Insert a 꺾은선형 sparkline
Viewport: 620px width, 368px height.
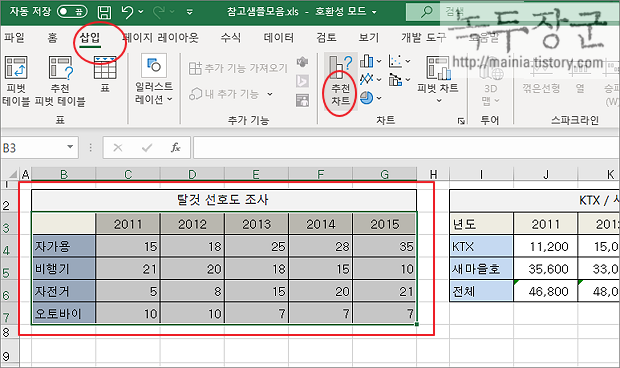pyautogui.click(x=541, y=77)
